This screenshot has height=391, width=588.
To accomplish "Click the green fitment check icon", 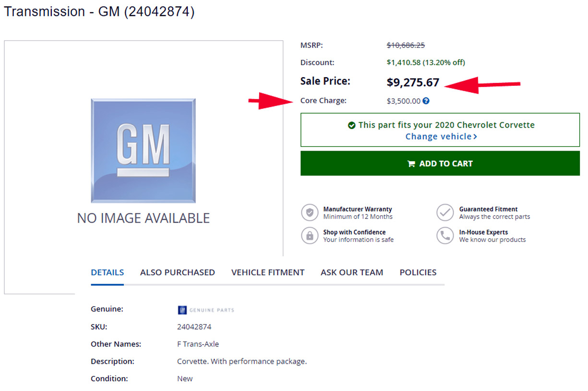I will pyautogui.click(x=352, y=125).
